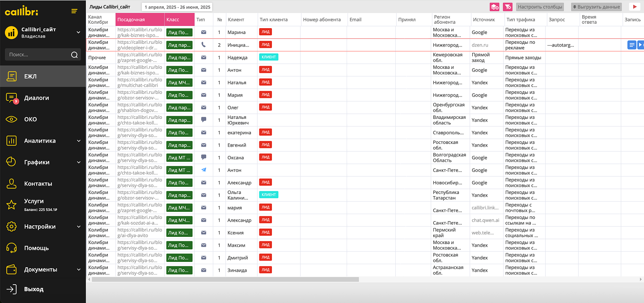Click the КЛИЕНТ badge in Ольга Калини... row
Screen dimensions: 644x303
click(269, 195)
